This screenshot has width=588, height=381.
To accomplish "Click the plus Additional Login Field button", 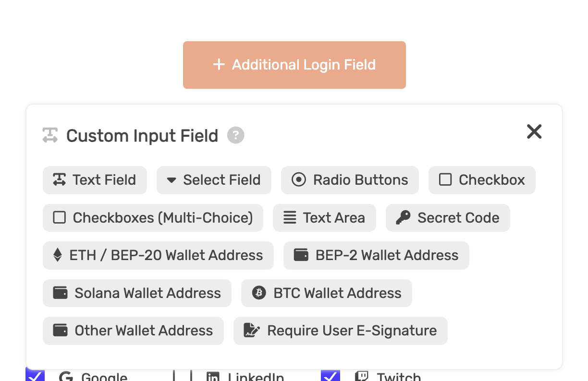I will point(294,65).
